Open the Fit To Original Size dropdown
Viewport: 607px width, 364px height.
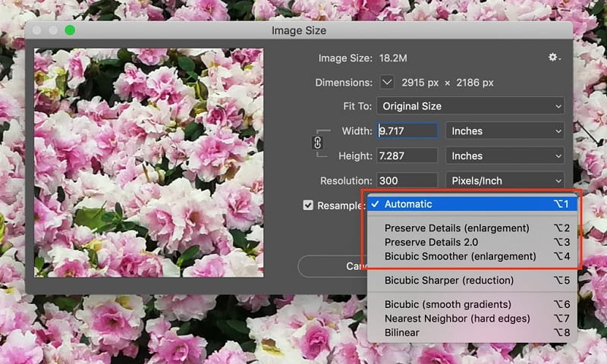[471, 106]
